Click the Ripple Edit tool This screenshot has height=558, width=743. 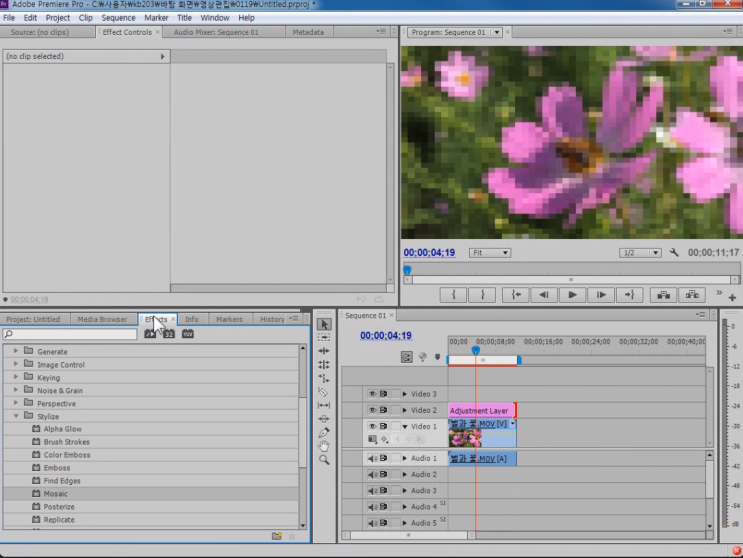pyautogui.click(x=324, y=351)
